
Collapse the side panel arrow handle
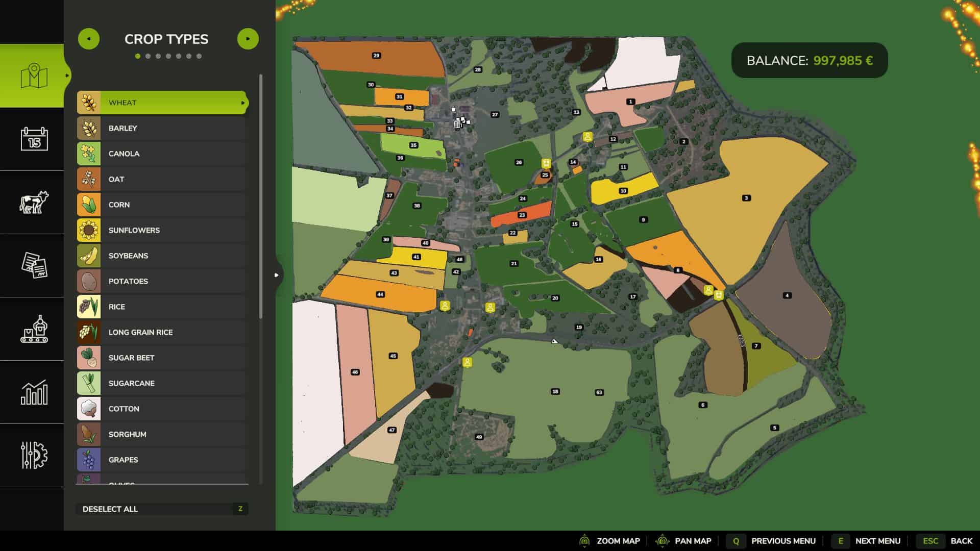coord(277,275)
